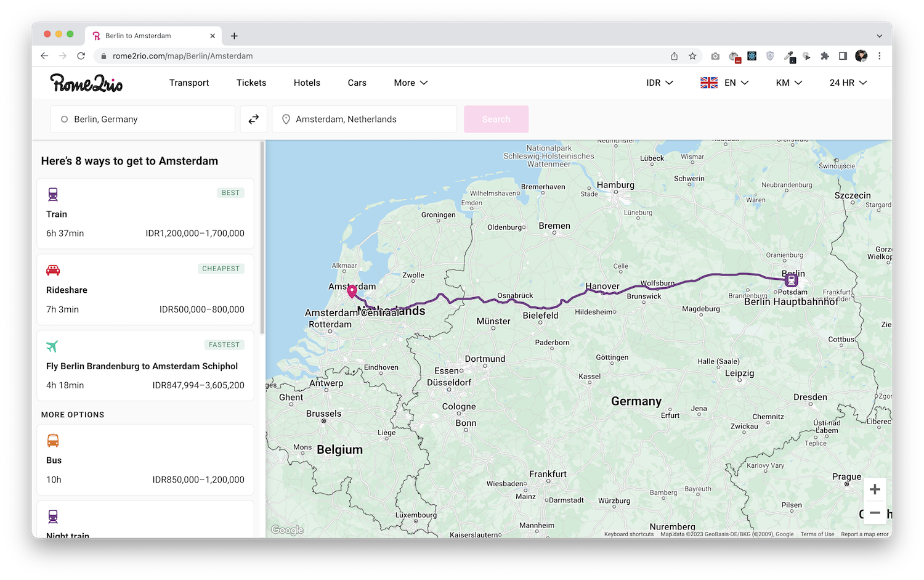Click the UK flag language icon

point(709,83)
